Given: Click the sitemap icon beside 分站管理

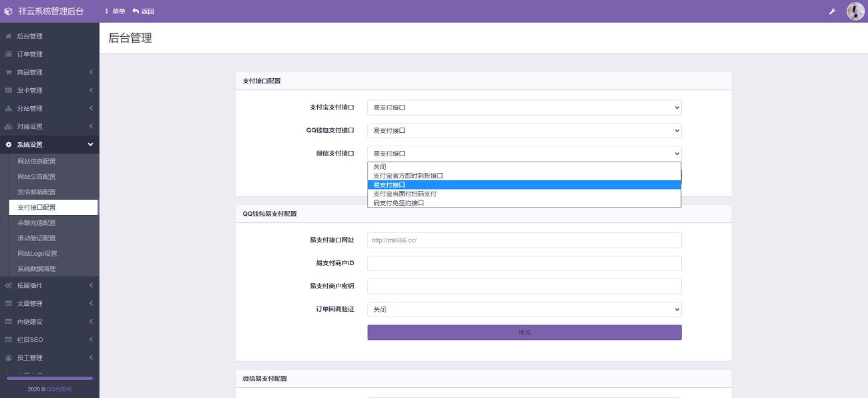Looking at the screenshot, I should tap(9, 108).
